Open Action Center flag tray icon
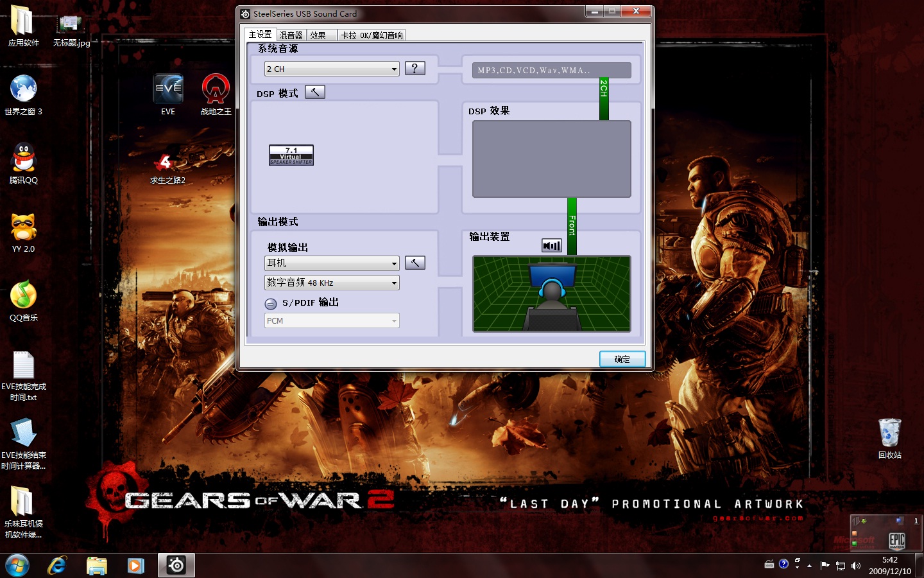924x578 pixels. (x=825, y=566)
